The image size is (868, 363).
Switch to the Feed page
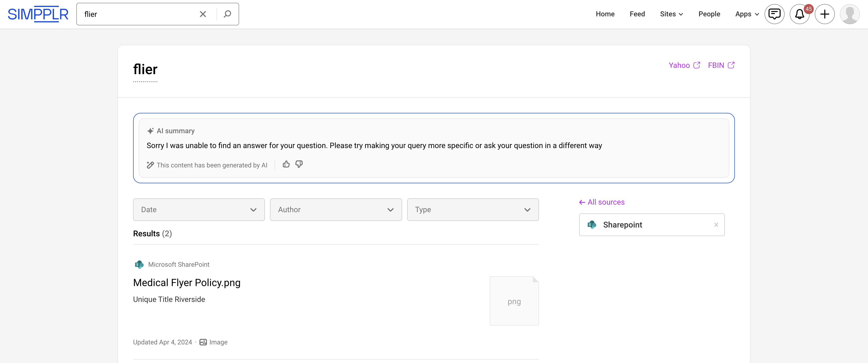(x=637, y=14)
